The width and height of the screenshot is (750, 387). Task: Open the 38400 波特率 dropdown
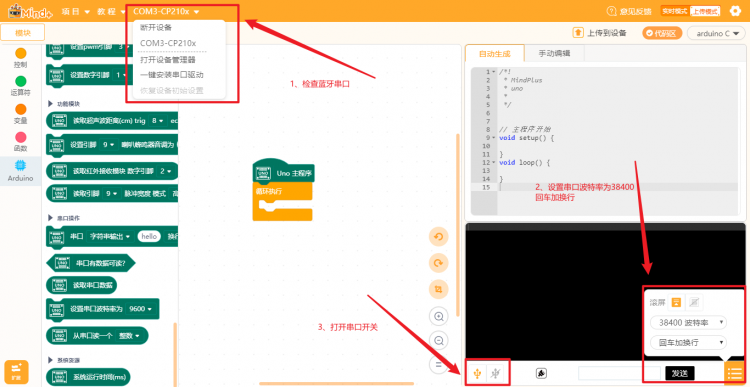(x=688, y=323)
